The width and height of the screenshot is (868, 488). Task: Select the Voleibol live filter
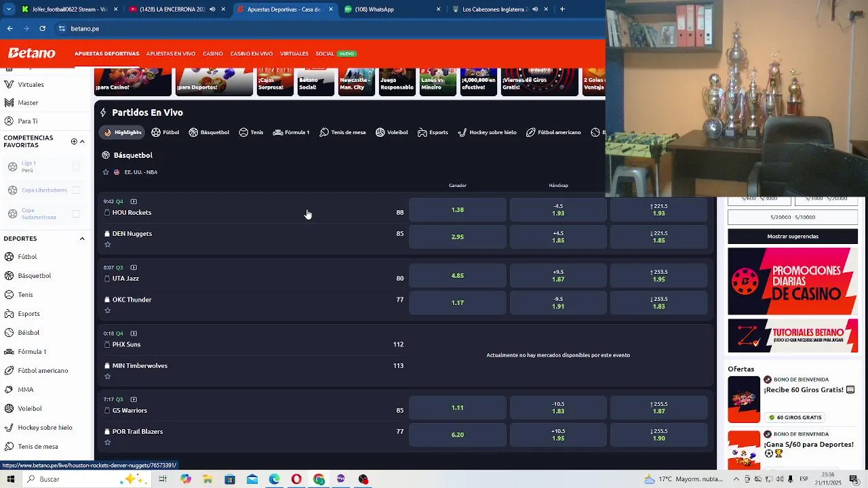click(x=391, y=132)
